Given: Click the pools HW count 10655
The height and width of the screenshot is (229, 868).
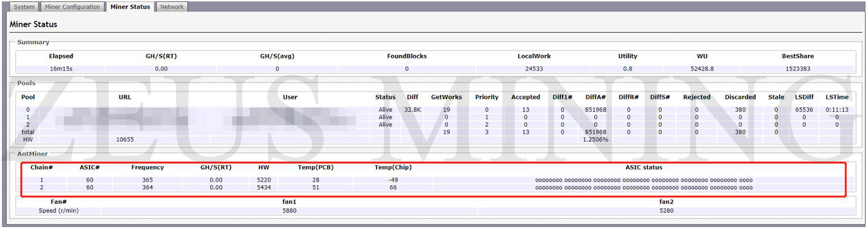Looking at the screenshot, I should [x=125, y=139].
